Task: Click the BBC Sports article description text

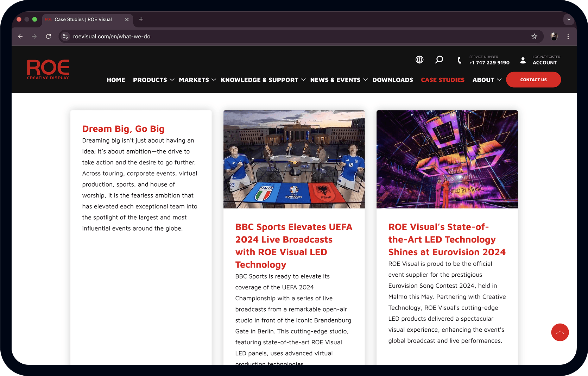Action: click(293, 318)
